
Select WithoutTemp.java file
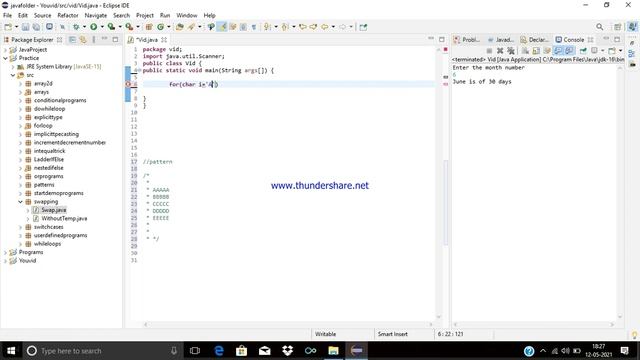point(64,218)
